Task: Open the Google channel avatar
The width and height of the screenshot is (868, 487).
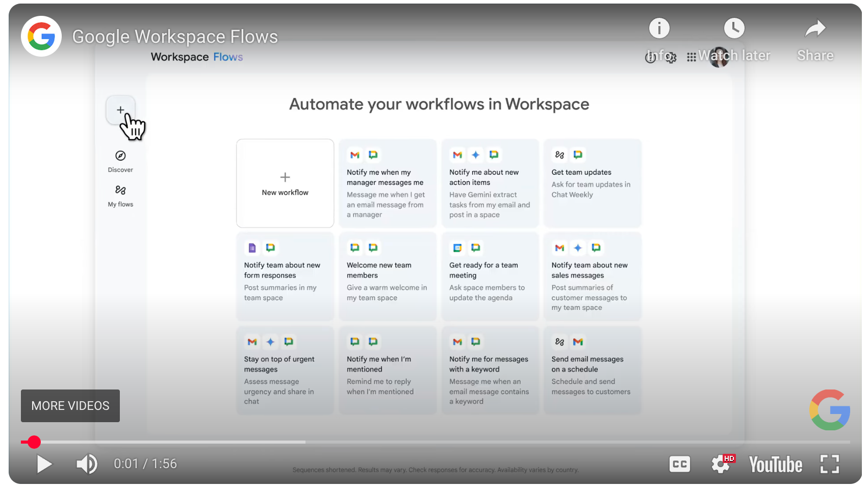Action: (41, 36)
